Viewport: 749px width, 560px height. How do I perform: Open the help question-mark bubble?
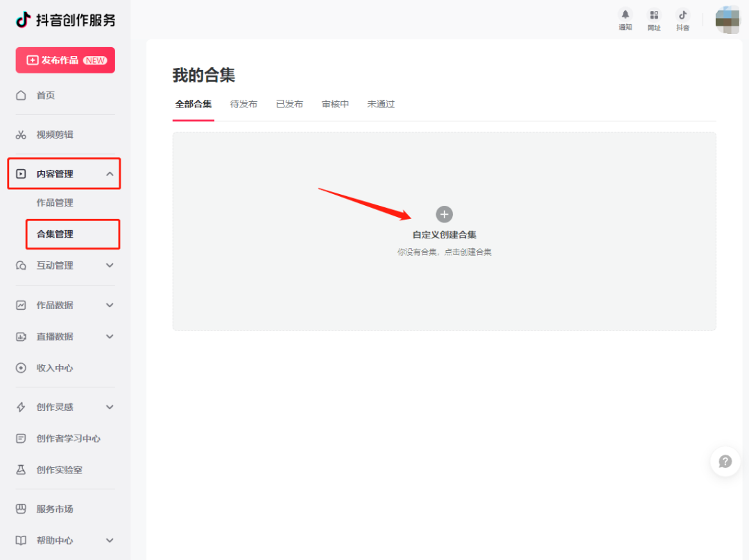pyautogui.click(x=725, y=462)
